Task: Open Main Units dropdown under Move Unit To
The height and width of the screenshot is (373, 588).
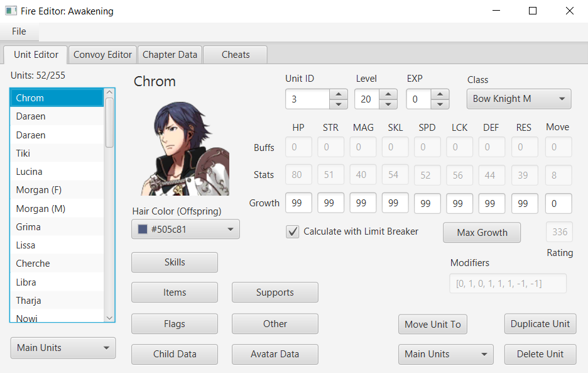Action: (446, 354)
